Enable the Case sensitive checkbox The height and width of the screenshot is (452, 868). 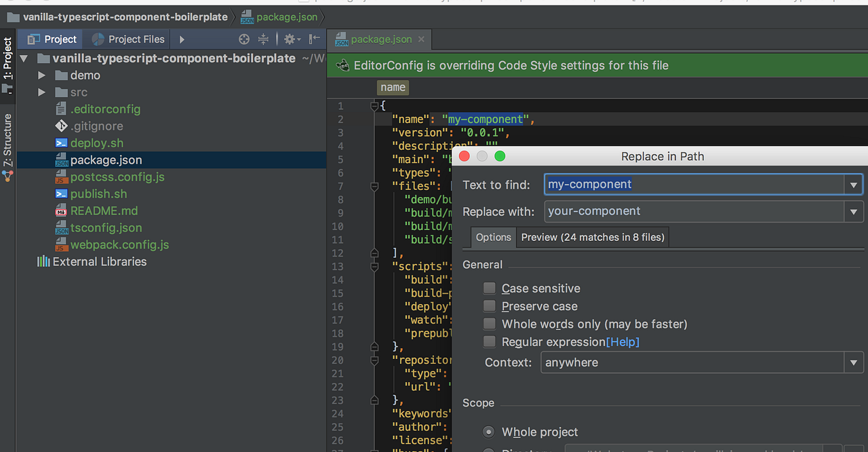490,288
